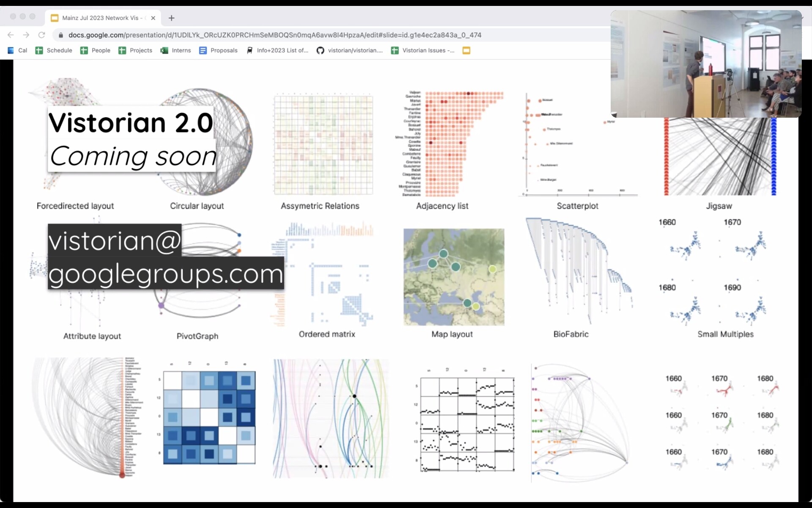The height and width of the screenshot is (508, 812).
Task: Select the colored-node arc graph image
Action: click(x=579, y=422)
